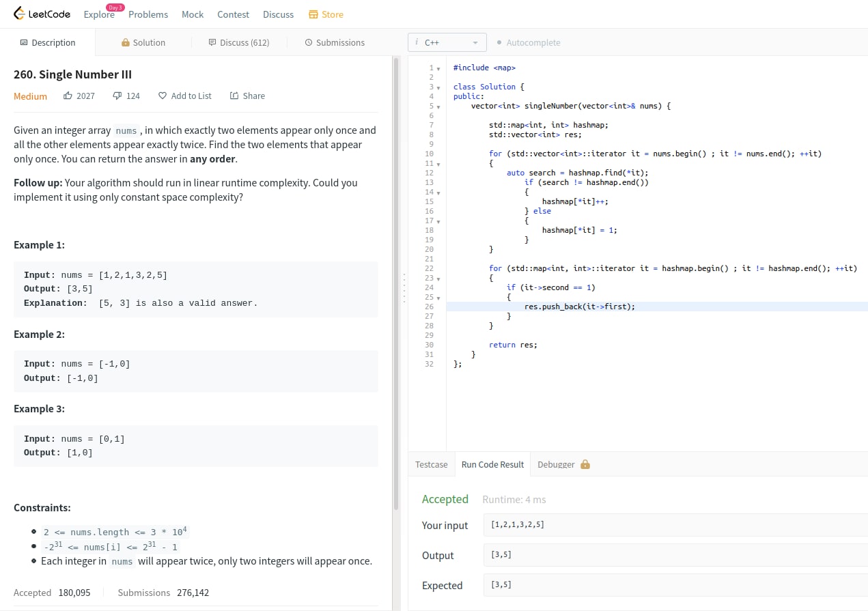Collapse code fold arrow at line 3
868x611 pixels.
[x=438, y=87]
